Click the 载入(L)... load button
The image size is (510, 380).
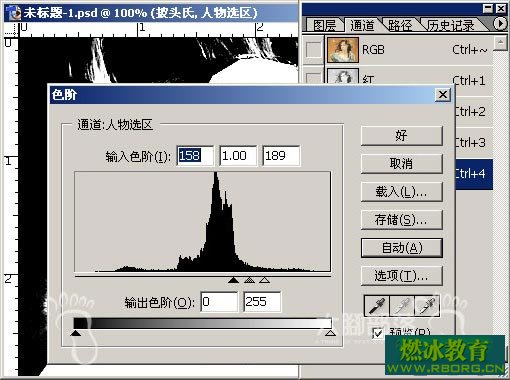coord(402,192)
